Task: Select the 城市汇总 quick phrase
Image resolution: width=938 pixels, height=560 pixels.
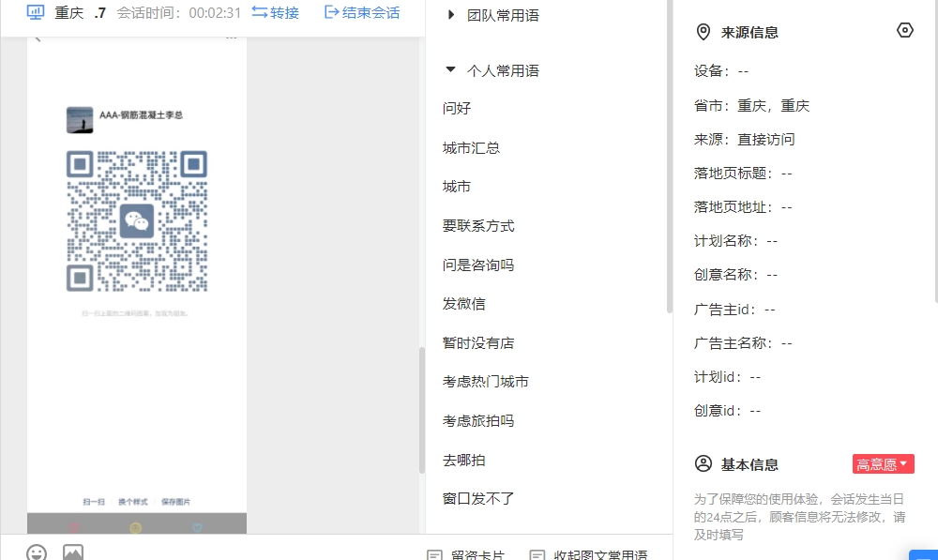Action: click(x=472, y=148)
